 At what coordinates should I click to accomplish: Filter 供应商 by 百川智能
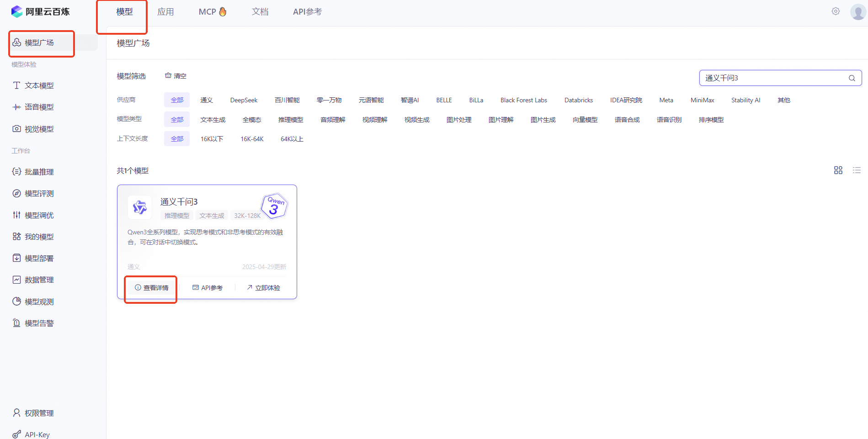[288, 100]
